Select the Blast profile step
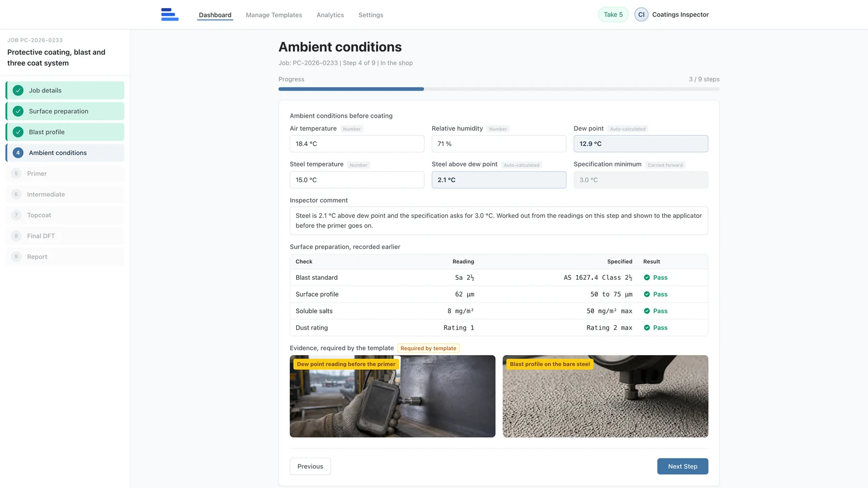The height and width of the screenshot is (488, 868). point(65,132)
